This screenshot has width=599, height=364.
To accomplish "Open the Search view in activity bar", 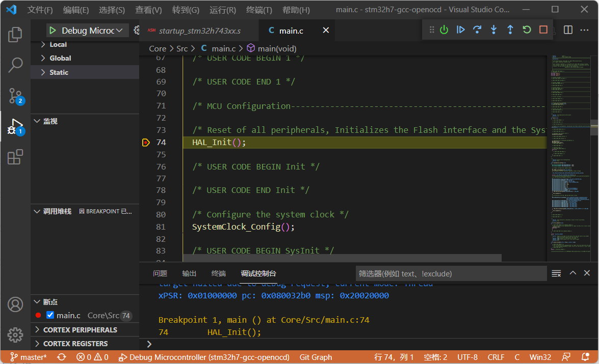I will coord(15,65).
